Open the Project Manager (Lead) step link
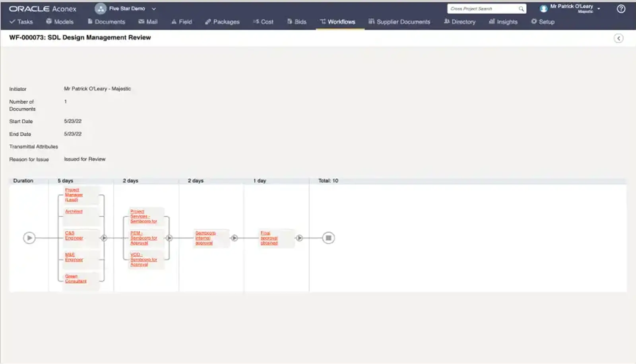This screenshot has height=364, width=636. coord(74,195)
